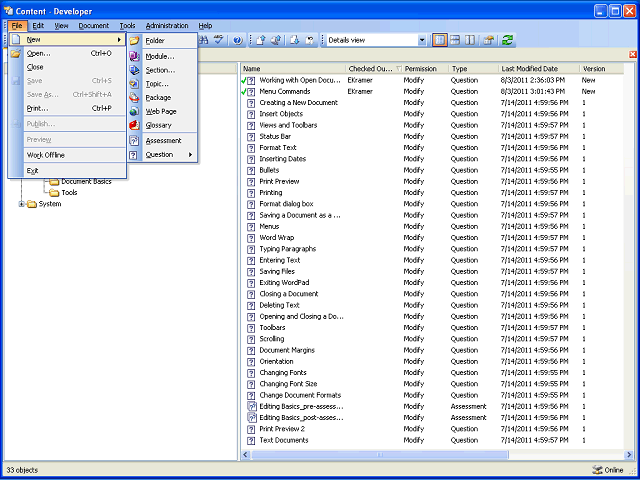Open the Tools menu
The height and width of the screenshot is (480, 640).
(x=127, y=26)
